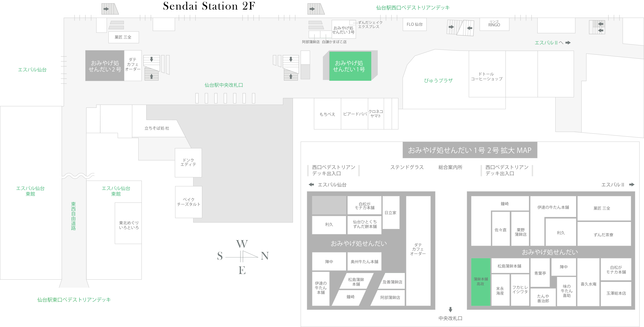Click the ずんだシェイクエクスプレス label
The height and width of the screenshot is (327, 644).
(x=370, y=25)
